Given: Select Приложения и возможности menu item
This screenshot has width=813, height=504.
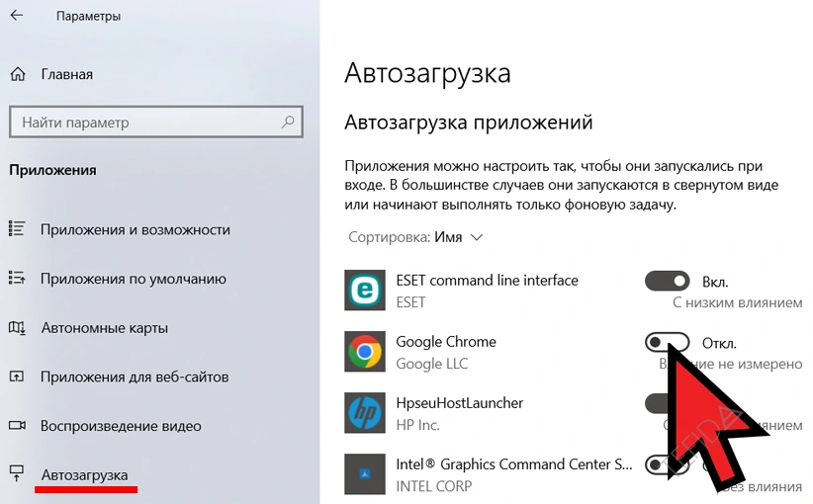Looking at the screenshot, I should [x=135, y=229].
